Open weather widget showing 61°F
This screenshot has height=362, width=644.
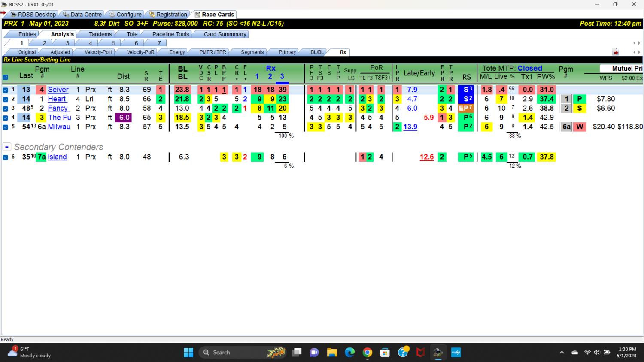pyautogui.click(x=30, y=353)
